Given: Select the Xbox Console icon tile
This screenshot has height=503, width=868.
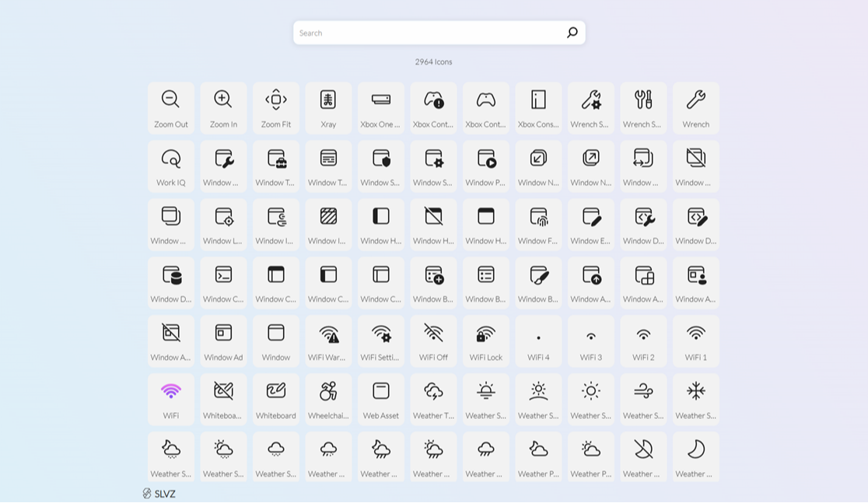Looking at the screenshot, I should coord(539,108).
